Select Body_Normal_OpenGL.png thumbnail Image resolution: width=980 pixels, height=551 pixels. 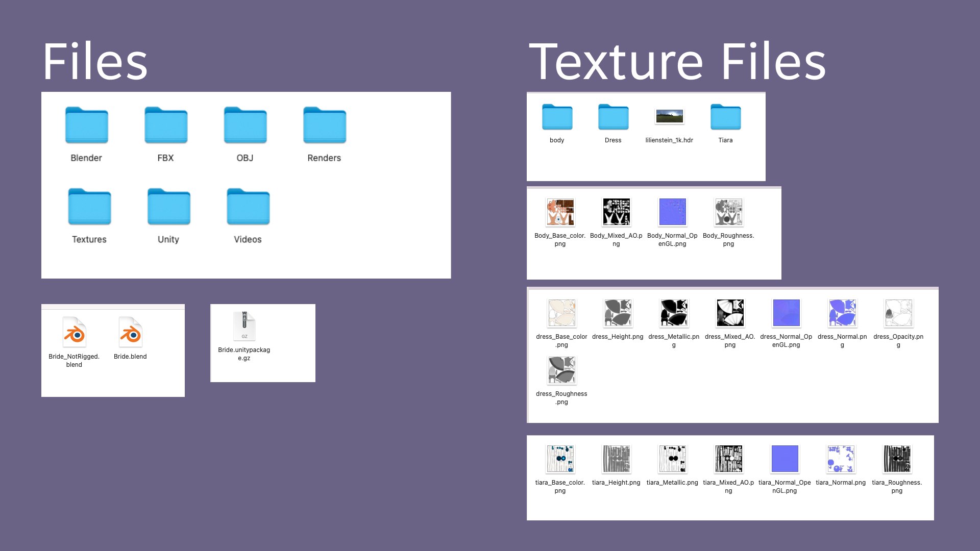(x=673, y=212)
